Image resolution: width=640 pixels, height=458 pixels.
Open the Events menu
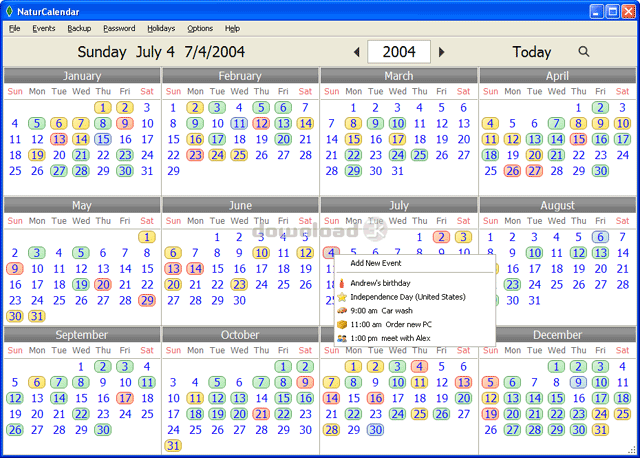click(x=44, y=28)
